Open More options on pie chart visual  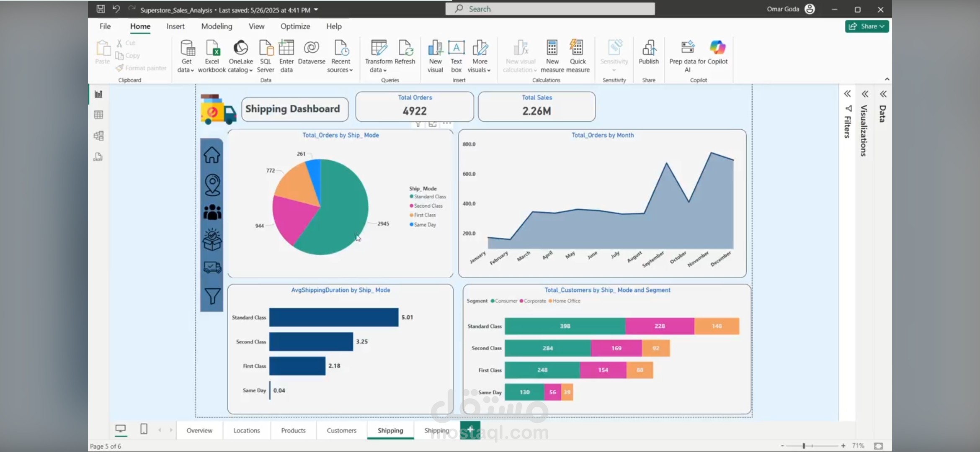447,123
